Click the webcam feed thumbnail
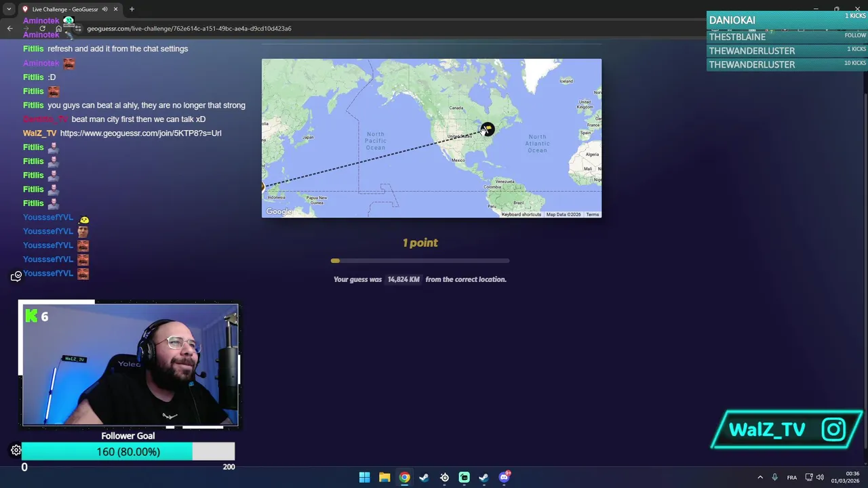 130,365
